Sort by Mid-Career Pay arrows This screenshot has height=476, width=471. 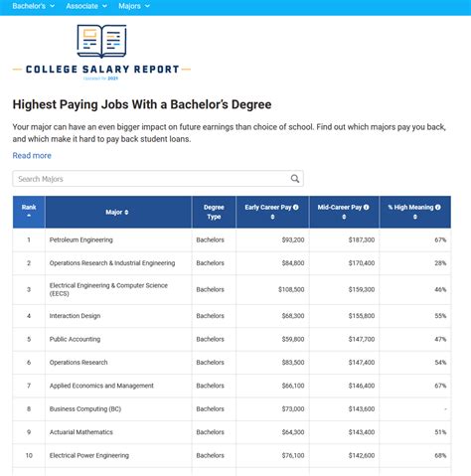pos(344,217)
